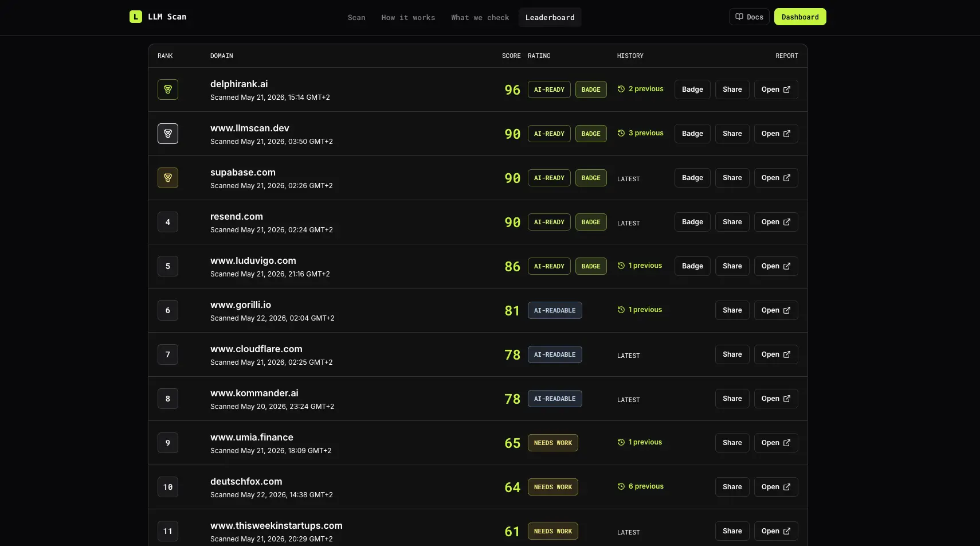Share the www.gorilli.io report
Image resolution: width=980 pixels, height=546 pixels.
click(x=732, y=310)
